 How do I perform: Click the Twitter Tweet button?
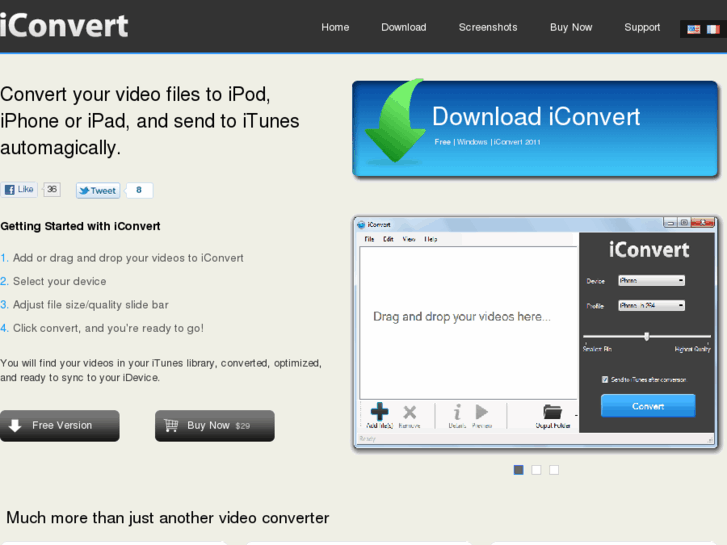[x=98, y=191]
